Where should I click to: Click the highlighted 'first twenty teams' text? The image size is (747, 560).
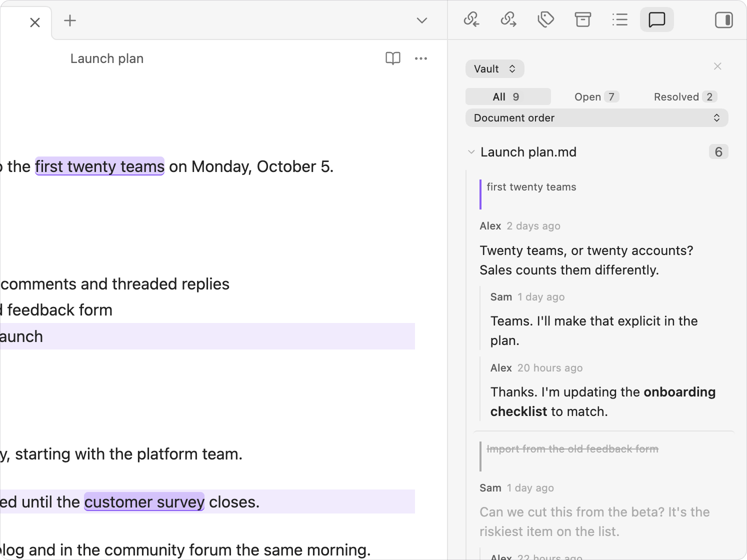click(99, 166)
